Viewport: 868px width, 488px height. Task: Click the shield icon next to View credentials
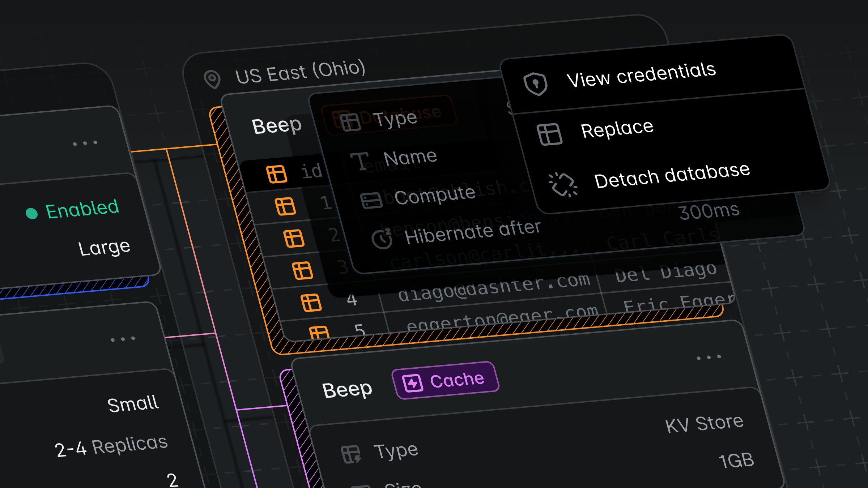[536, 84]
